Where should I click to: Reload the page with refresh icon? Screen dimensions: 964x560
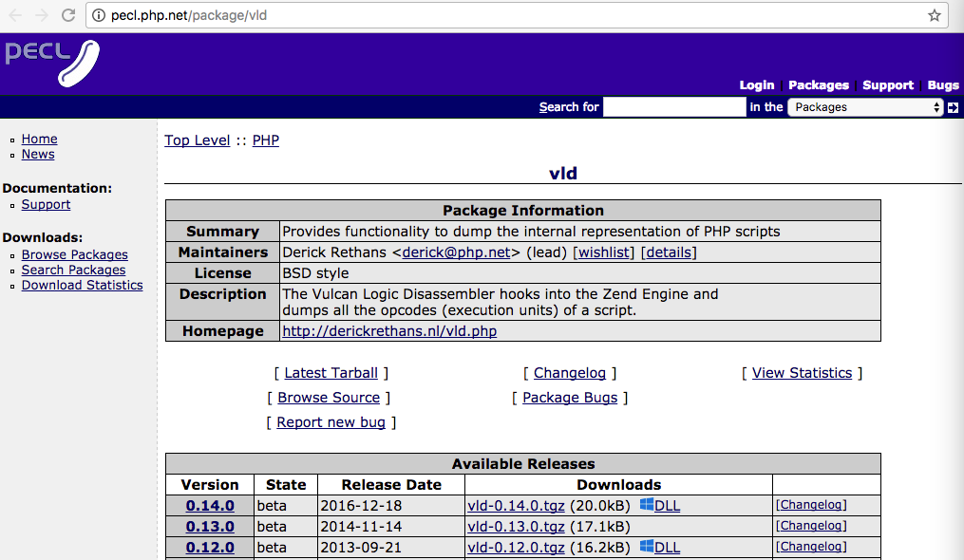(x=68, y=15)
